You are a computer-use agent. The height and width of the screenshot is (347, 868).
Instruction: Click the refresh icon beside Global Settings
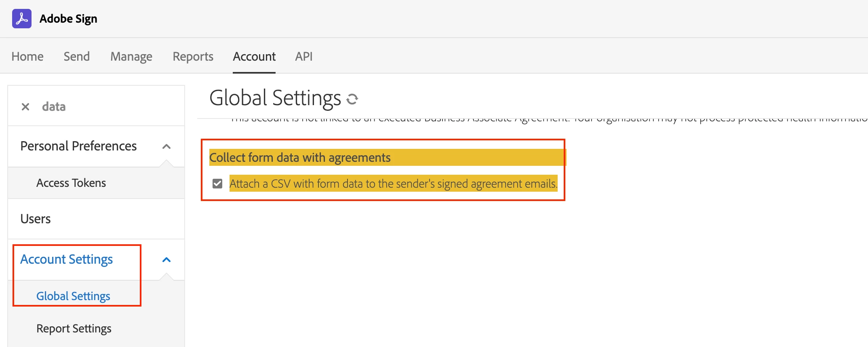[x=352, y=99]
